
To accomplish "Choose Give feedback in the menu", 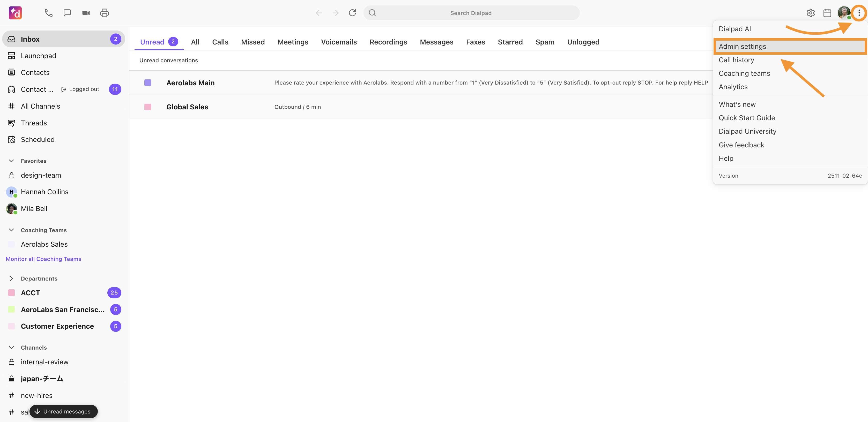I will click(x=790, y=145).
